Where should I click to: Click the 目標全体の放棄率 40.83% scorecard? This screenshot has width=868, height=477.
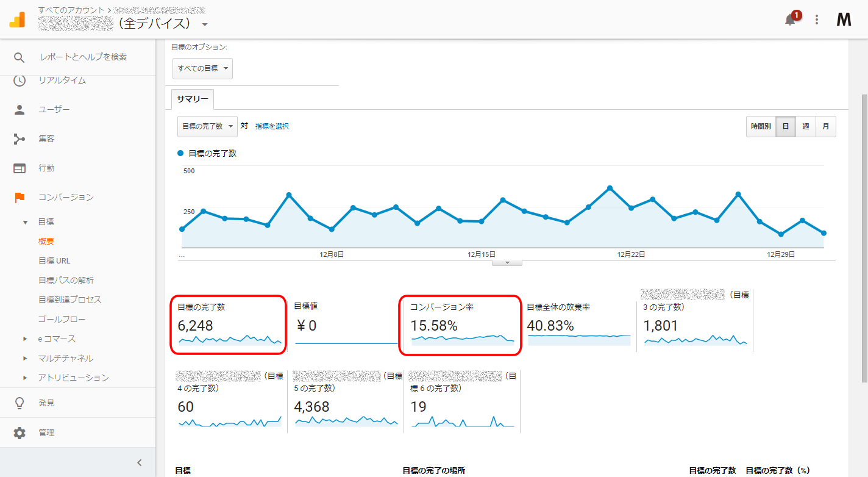point(579,325)
